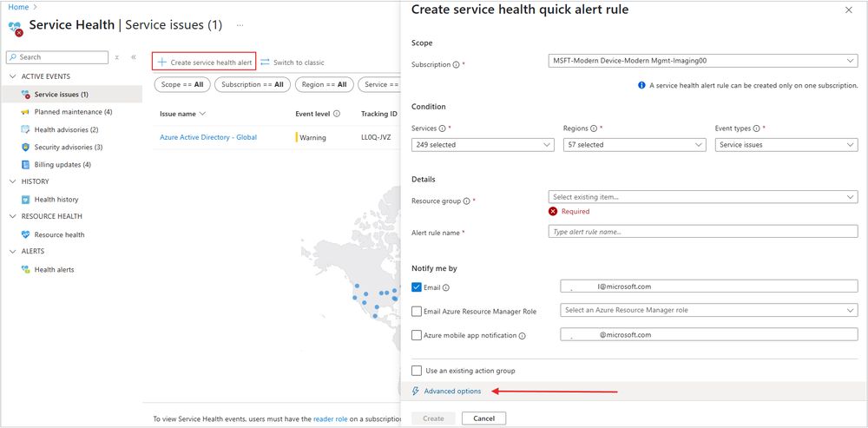Click the Alert rule name field
The width and height of the screenshot is (868, 428).
coord(702,232)
